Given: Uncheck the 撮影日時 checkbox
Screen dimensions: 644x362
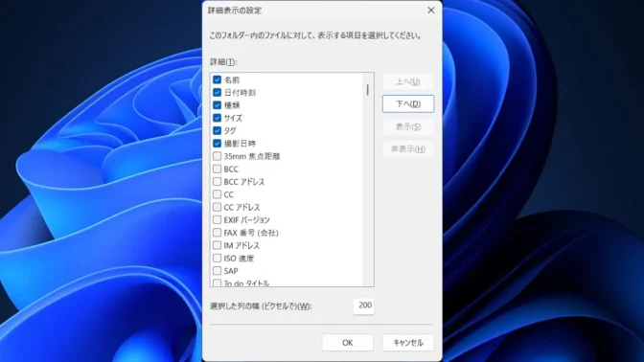Looking at the screenshot, I should pyautogui.click(x=217, y=144).
